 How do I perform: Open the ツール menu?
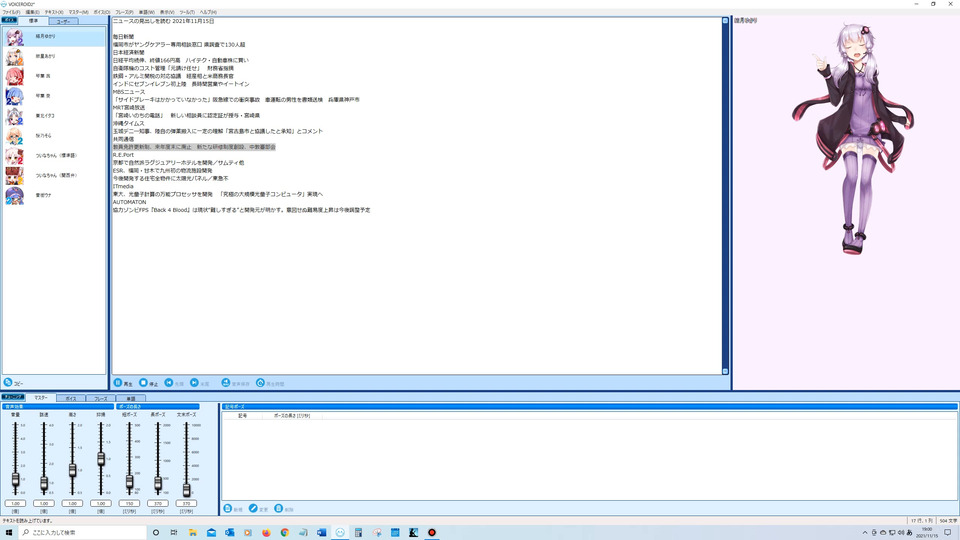(x=187, y=12)
